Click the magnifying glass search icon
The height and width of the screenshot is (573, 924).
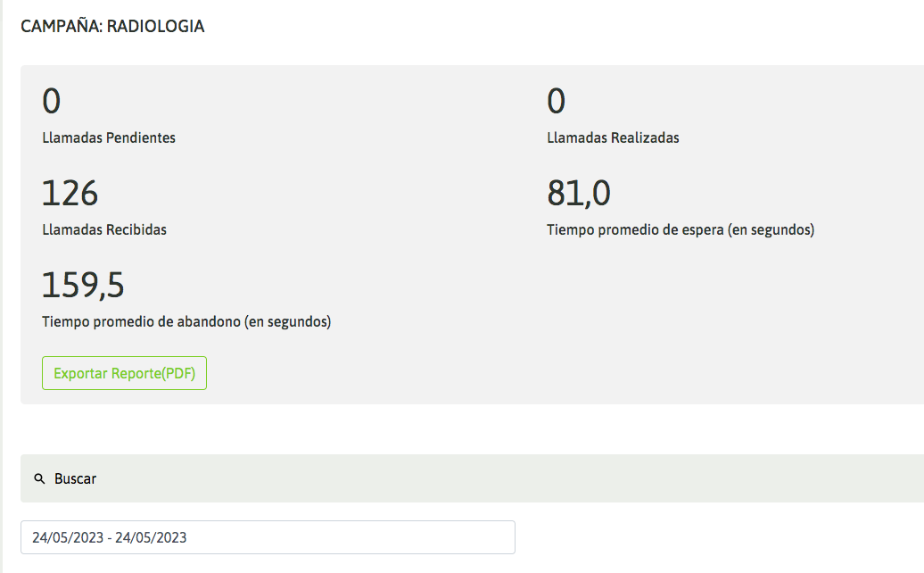click(x=39, y=479)
